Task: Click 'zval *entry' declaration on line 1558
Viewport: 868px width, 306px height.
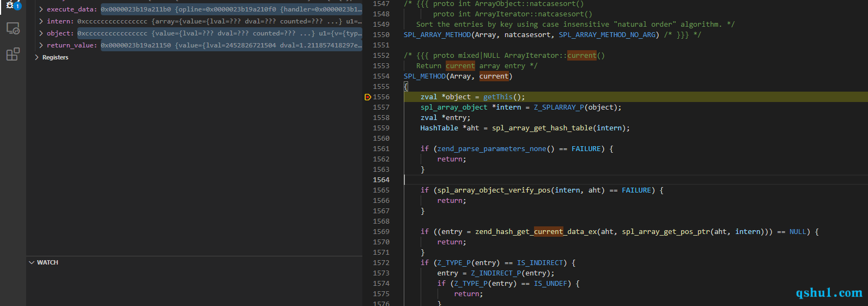Action: click(x=445, y=118)
